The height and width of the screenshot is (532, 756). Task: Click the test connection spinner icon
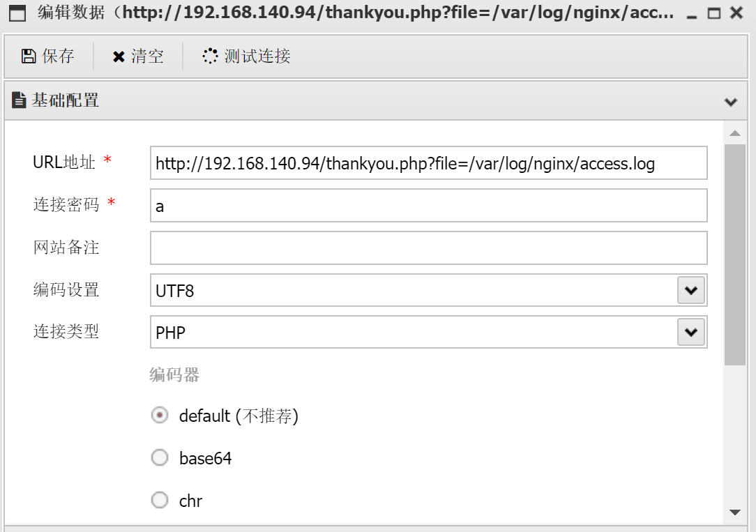click(210, 56)
